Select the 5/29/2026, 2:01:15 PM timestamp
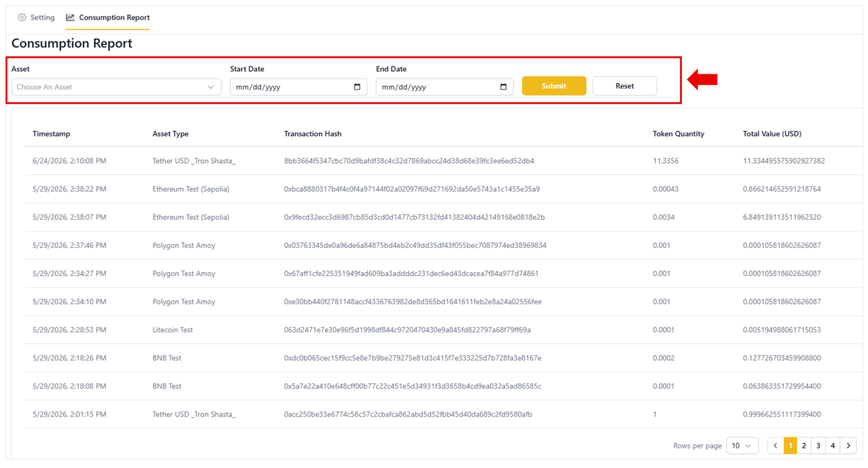868x468 pixels. click(x=69, y=414)
